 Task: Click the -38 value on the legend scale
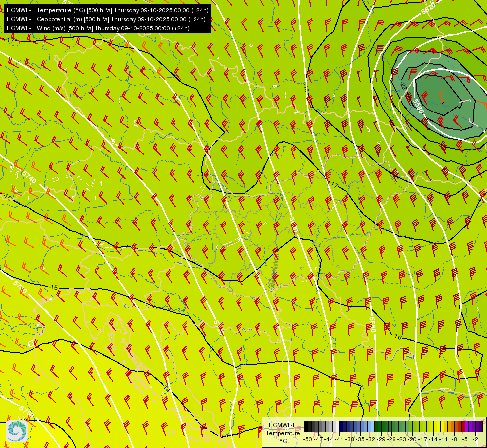point(349,439)
